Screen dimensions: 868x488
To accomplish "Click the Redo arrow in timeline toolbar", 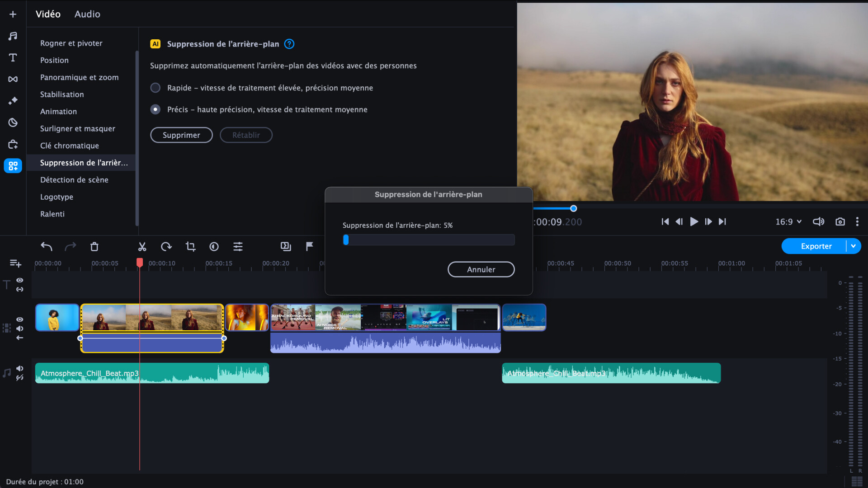I will 71,246.
